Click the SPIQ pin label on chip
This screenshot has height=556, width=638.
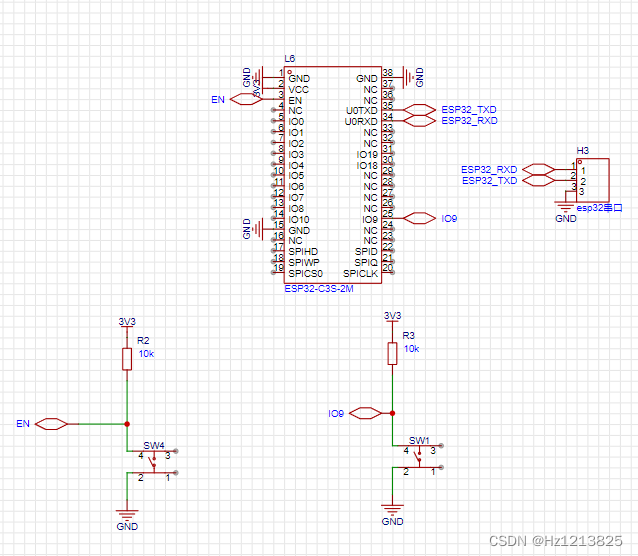(x=366, y=263)
